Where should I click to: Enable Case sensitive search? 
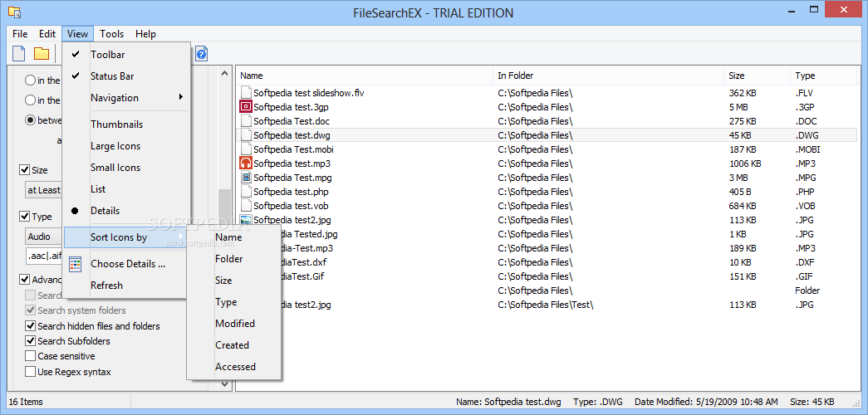31,356
